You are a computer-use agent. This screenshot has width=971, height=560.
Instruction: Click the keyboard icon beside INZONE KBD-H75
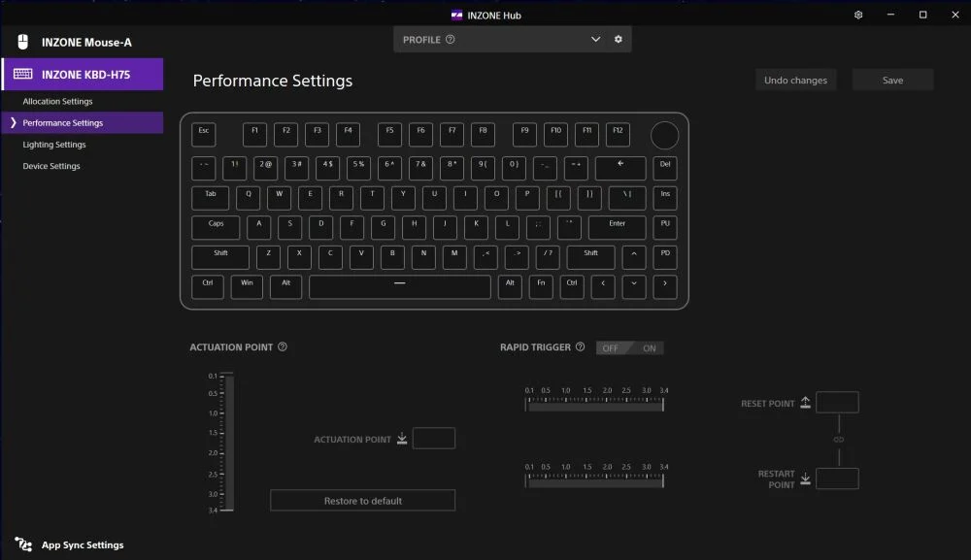pyautogui.click(x=21, y=74)
